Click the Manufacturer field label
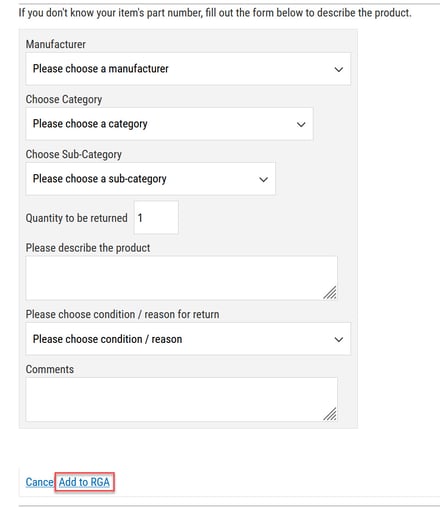 [x=56, y=44]
